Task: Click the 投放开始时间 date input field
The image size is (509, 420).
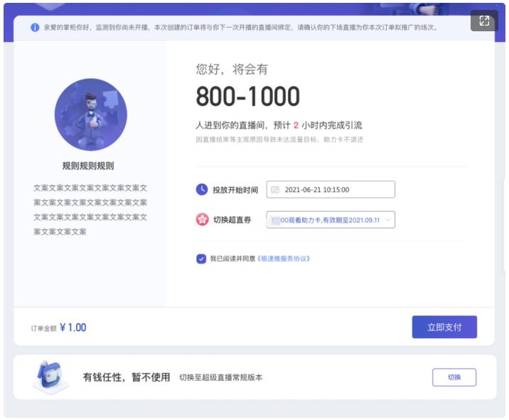Action: (x=331, y=190)
